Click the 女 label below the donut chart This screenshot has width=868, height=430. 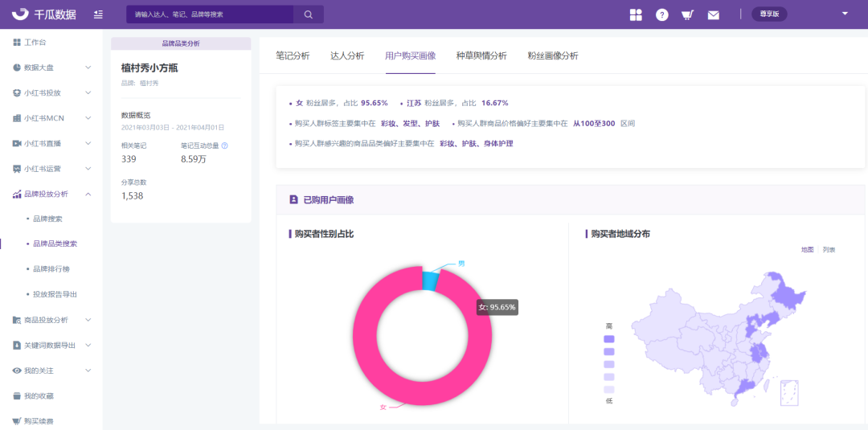[x=383, y=407]
